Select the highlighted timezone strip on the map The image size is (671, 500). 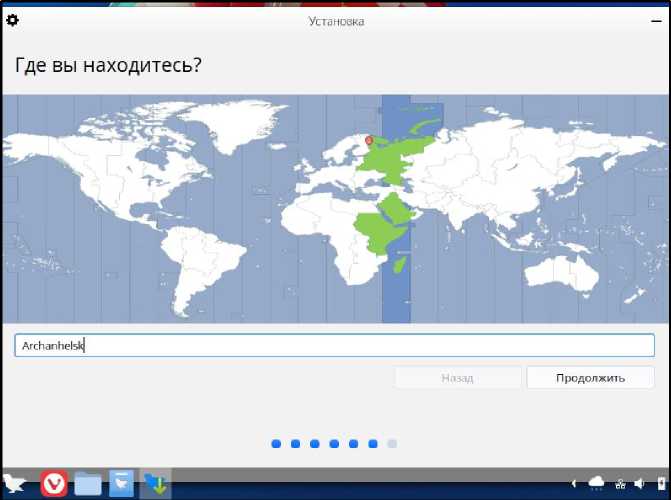tap(396, 208)
